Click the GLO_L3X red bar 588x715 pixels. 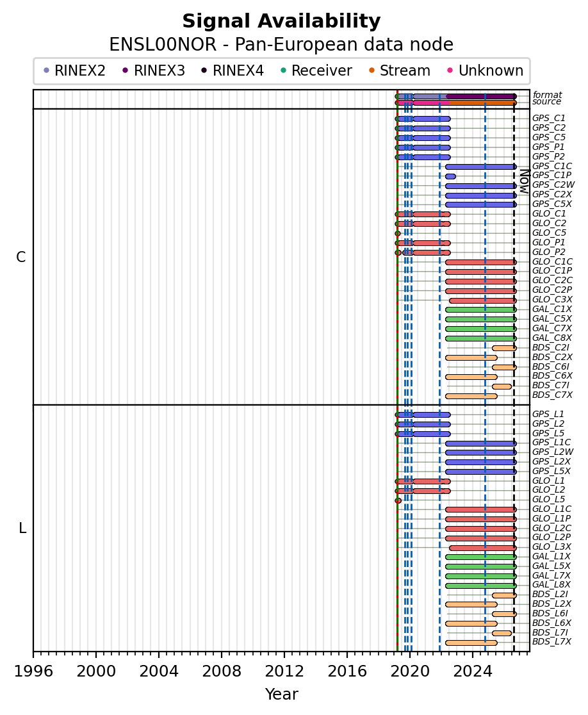[x=483, y=548]
